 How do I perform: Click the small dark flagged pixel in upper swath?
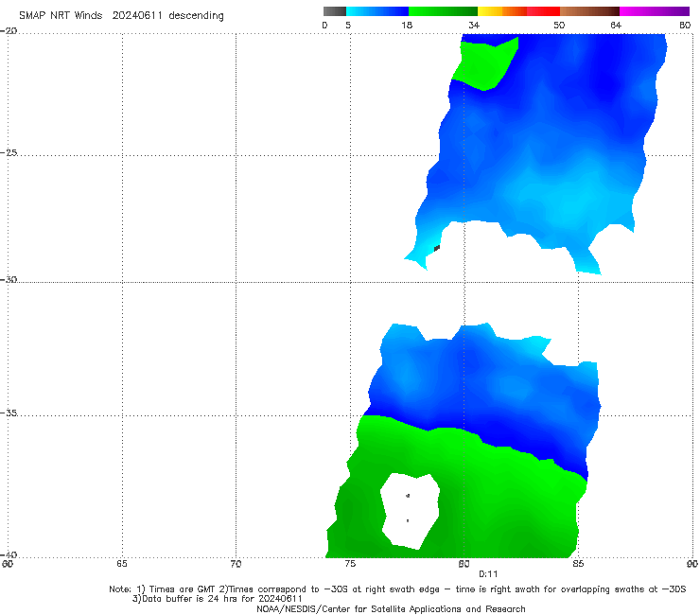(437, 248)
